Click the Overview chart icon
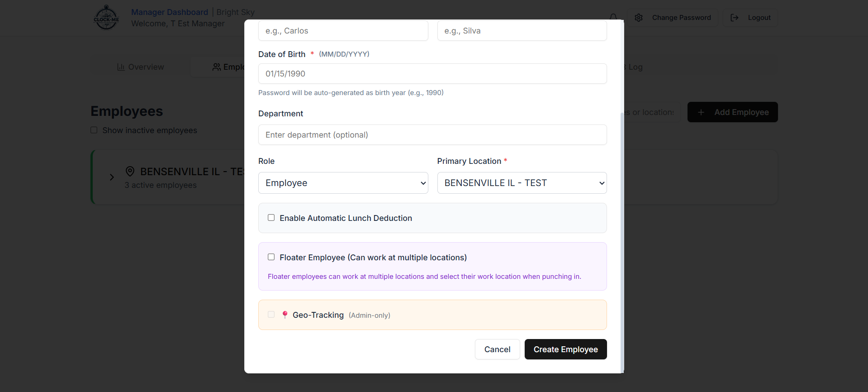The height and width of the screenshot is (392, 868). click(121, 67)
